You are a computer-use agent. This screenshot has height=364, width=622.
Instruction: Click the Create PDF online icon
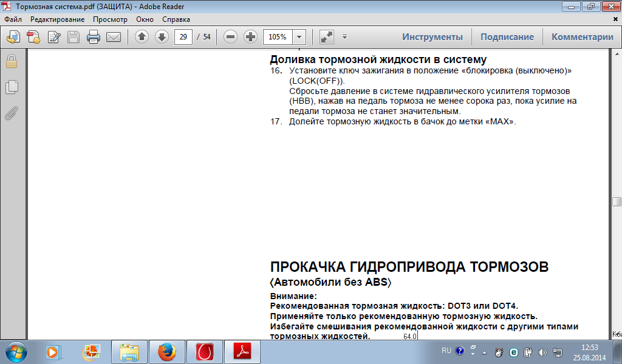coord(33,37)
